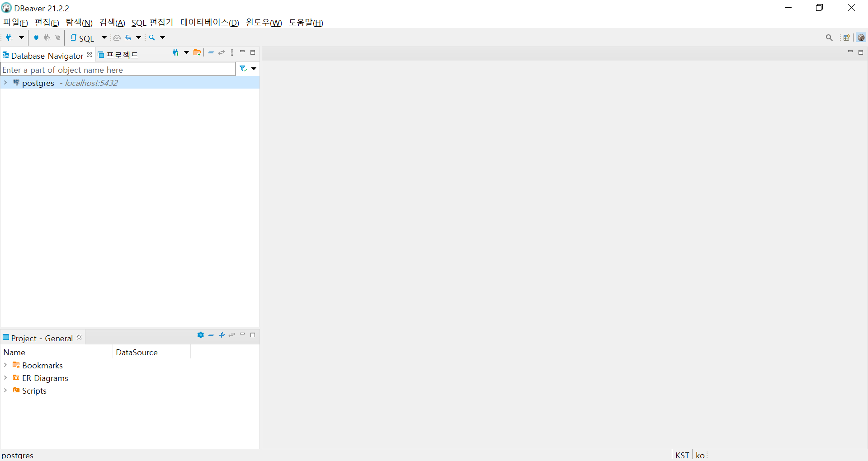
Task: Open the dropdown arrow next to SQL button
Action: [104, 38]
